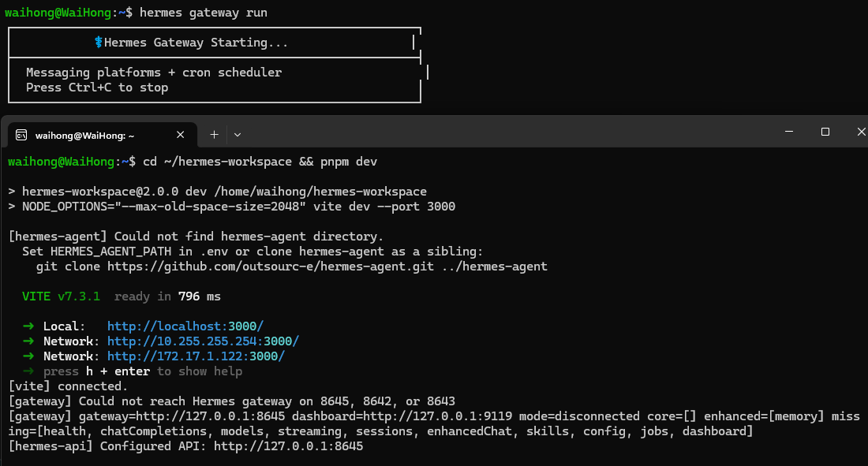Click 'Press Ctrl+C to stop' in background terminal
This screenshot has width=868, height=466.
coord(97,87)
